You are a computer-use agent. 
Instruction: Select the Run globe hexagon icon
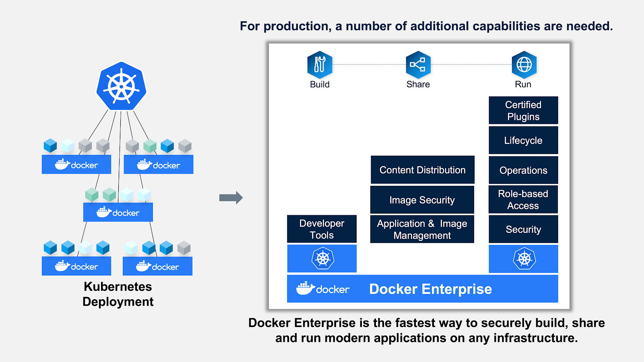point(523,64)
